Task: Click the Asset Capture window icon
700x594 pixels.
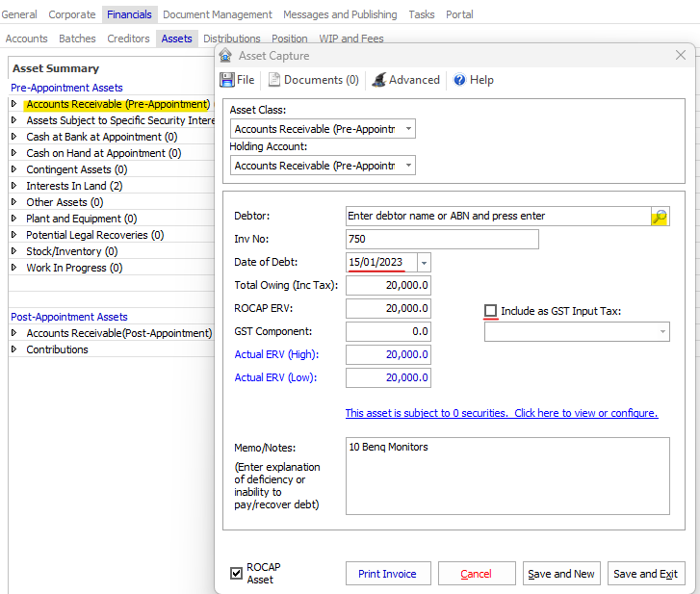Action: pyautogui.click(x=225, y=56)
